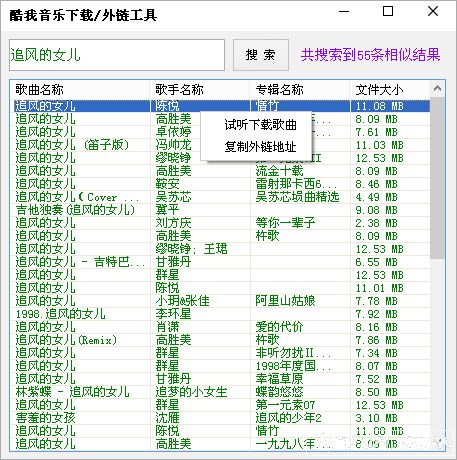Select the song by 小玥&张佳
The width and height of the screenshot is (457, 460).
click(x=220, y=301)
